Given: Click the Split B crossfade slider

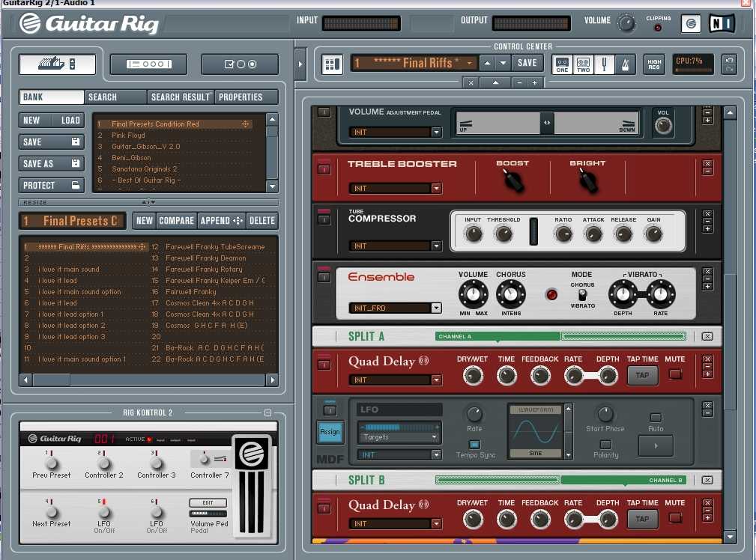Looking at the screenshot, I should [x=560, y=480].
